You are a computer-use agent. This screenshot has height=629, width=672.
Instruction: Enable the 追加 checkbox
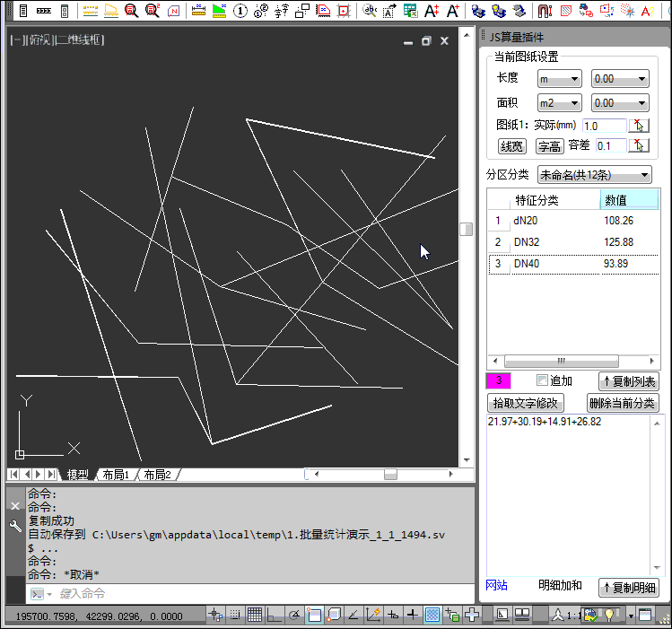coord(542,380)
